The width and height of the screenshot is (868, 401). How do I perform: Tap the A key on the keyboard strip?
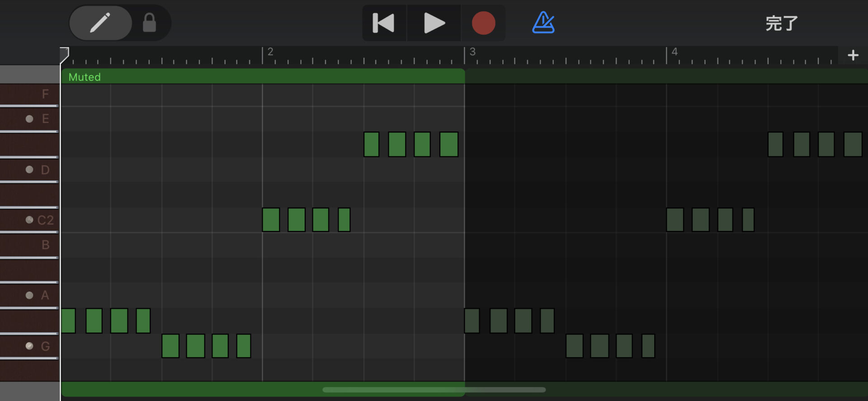[30, 295]
